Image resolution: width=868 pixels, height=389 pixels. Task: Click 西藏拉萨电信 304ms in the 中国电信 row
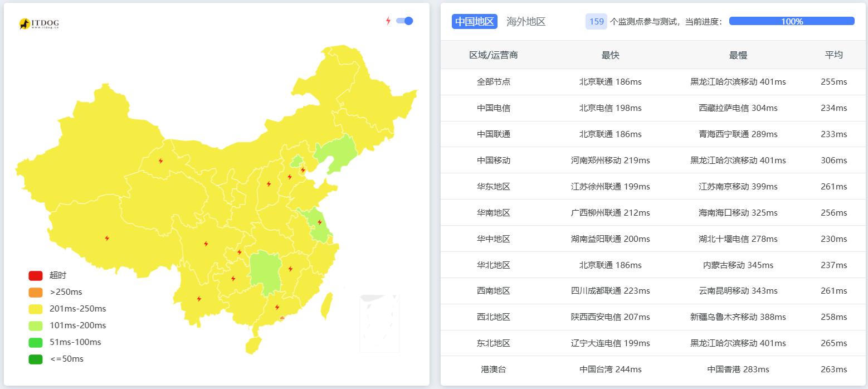pyautogui.click(x=738, y=108)
